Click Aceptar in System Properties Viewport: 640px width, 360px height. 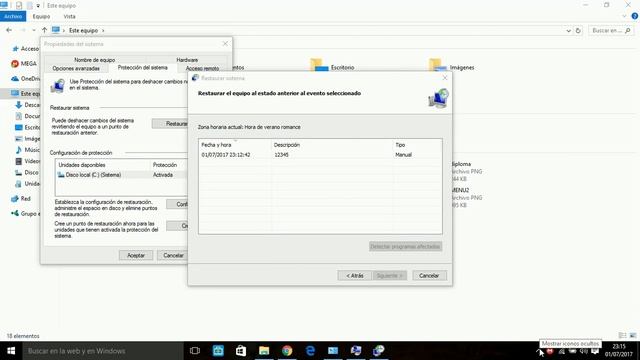136,255
